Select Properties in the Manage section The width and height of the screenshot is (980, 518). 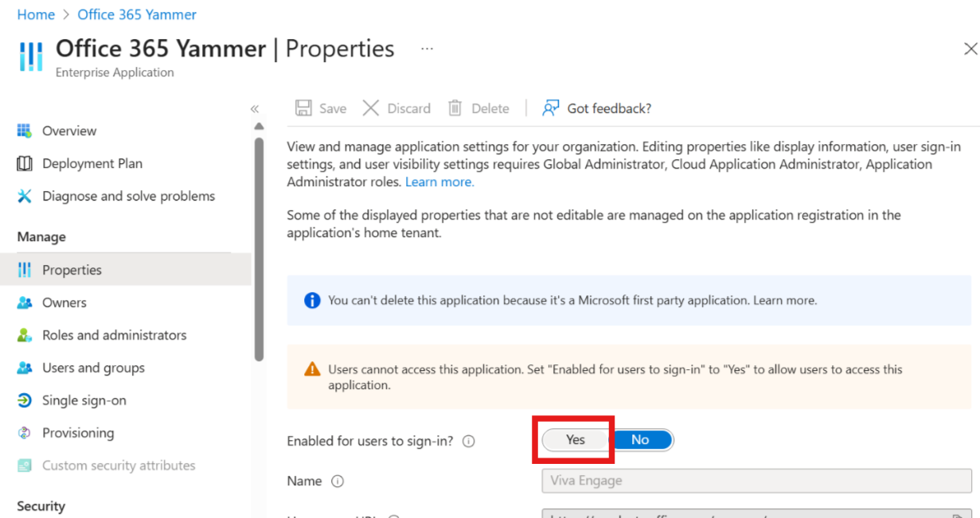tap(125, 270)
